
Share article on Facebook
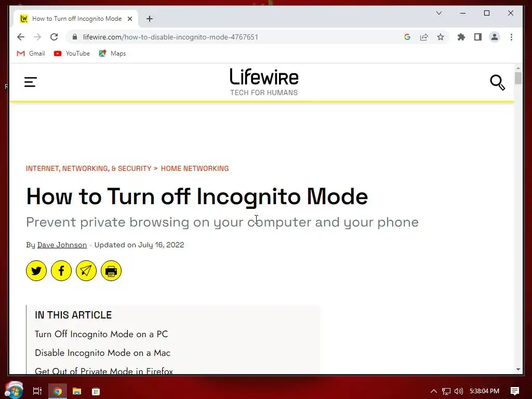click(61, 271)
